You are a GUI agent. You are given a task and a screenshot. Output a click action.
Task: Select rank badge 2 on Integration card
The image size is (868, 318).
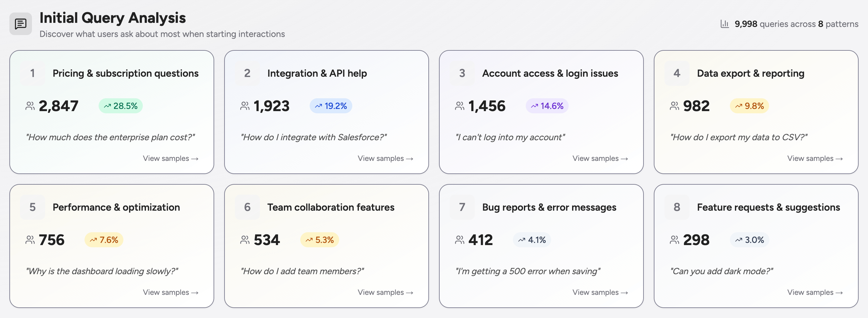247,74
